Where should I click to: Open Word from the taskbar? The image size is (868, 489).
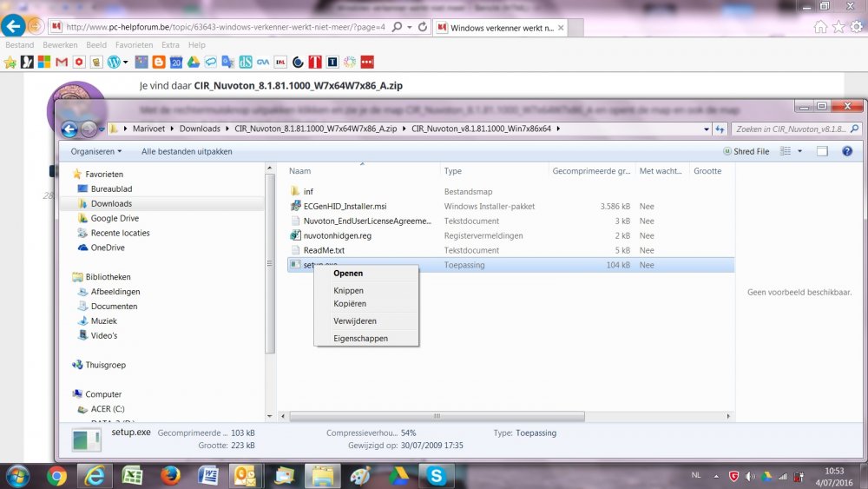coord(208,476)
